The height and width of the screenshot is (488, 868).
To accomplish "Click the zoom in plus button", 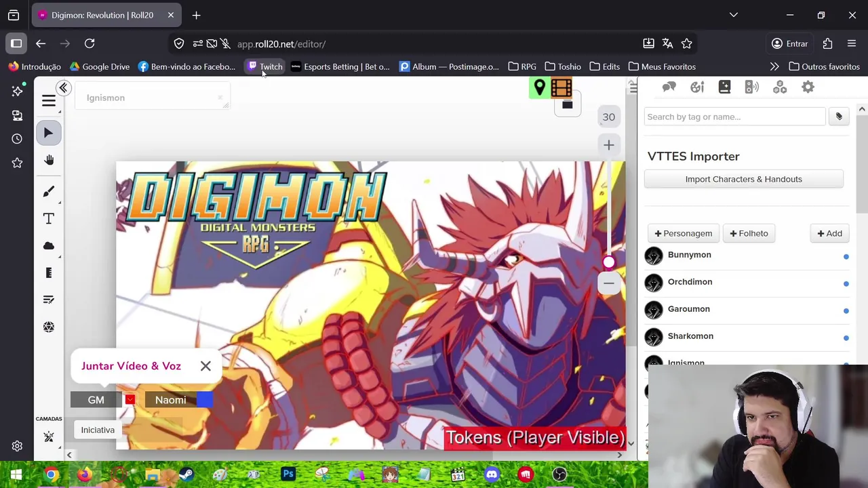I will [x=609, y=144].
